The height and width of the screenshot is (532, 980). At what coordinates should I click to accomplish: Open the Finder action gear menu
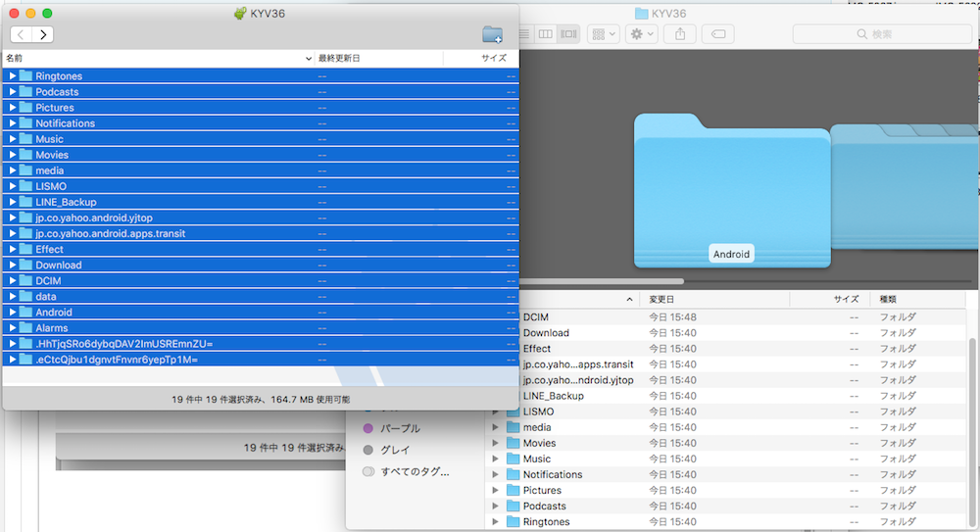click(642, 34)
